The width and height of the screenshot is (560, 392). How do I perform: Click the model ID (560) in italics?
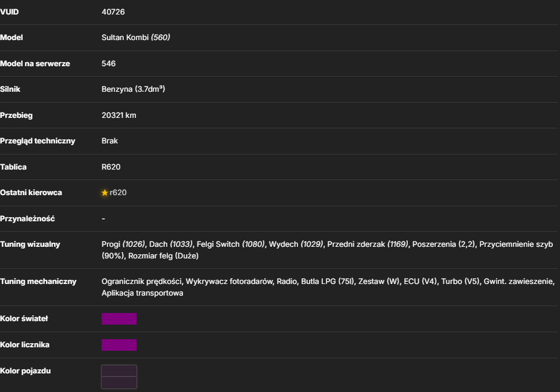[x=160, y=38]
